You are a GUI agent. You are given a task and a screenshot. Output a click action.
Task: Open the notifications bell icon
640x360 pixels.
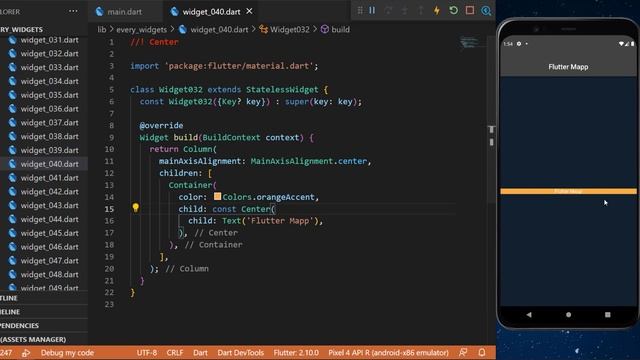(x=482, y=352)
